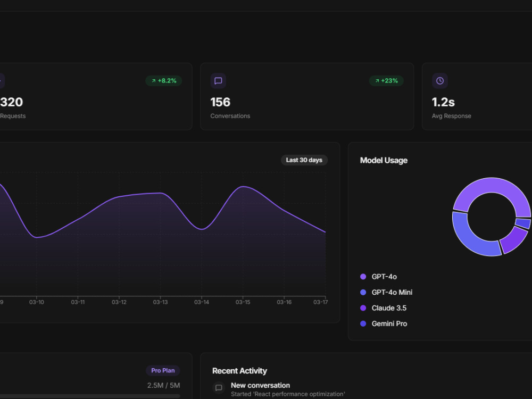
Task: Click the Gemini Pro legend label
Action: point(389,323)
